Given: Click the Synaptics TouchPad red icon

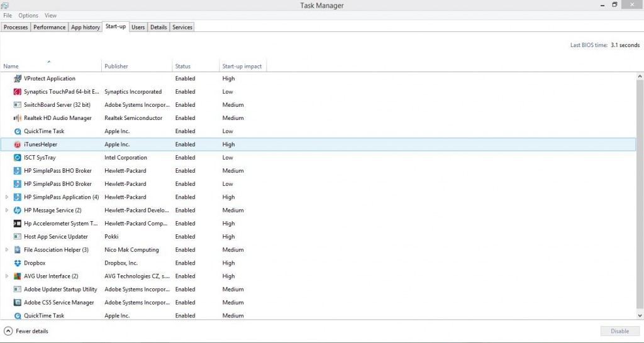Looking at the screenshot, I should pyautogui.click(x=17, y=92).
